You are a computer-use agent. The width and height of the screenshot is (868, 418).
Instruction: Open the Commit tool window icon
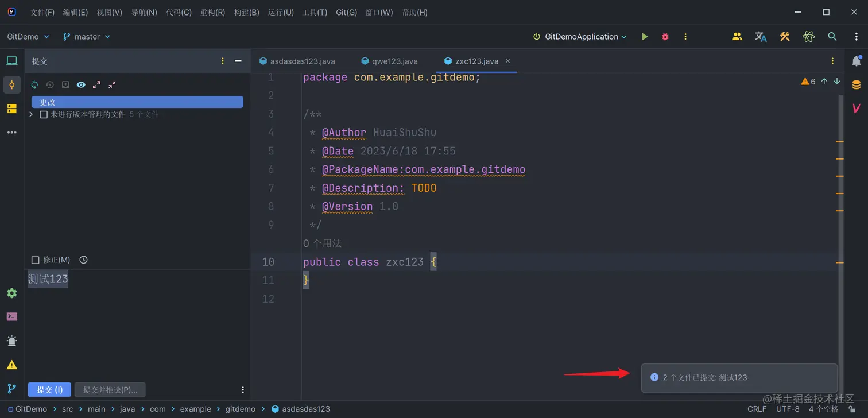(x=11, y=85)
